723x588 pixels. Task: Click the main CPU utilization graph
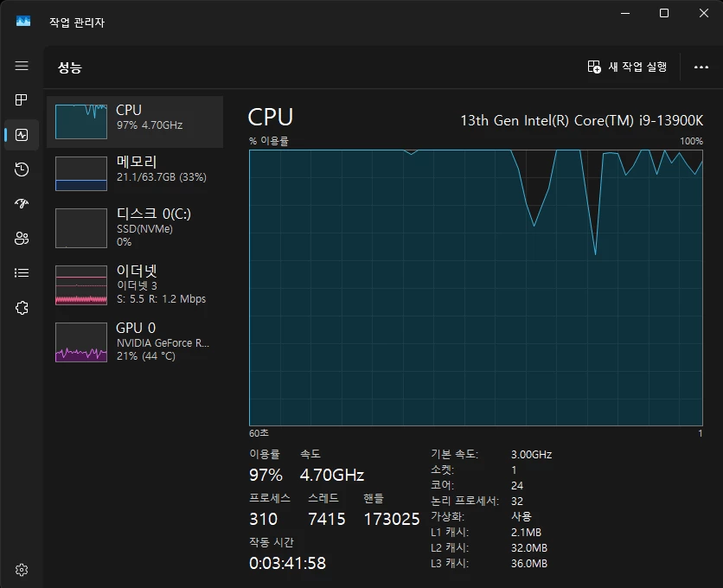pyautogui.click(x=476, y=288)
